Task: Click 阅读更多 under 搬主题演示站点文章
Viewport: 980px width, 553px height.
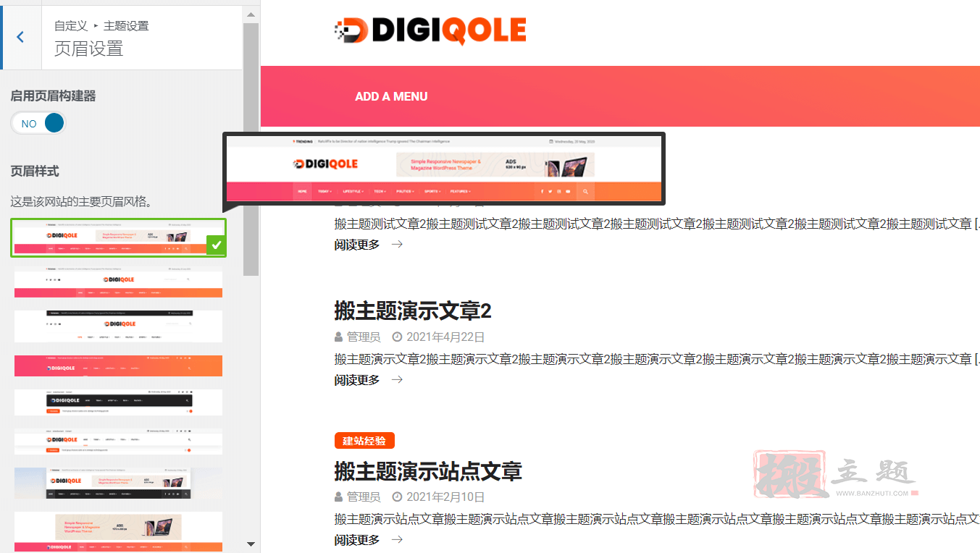Action: pos(357,540)
